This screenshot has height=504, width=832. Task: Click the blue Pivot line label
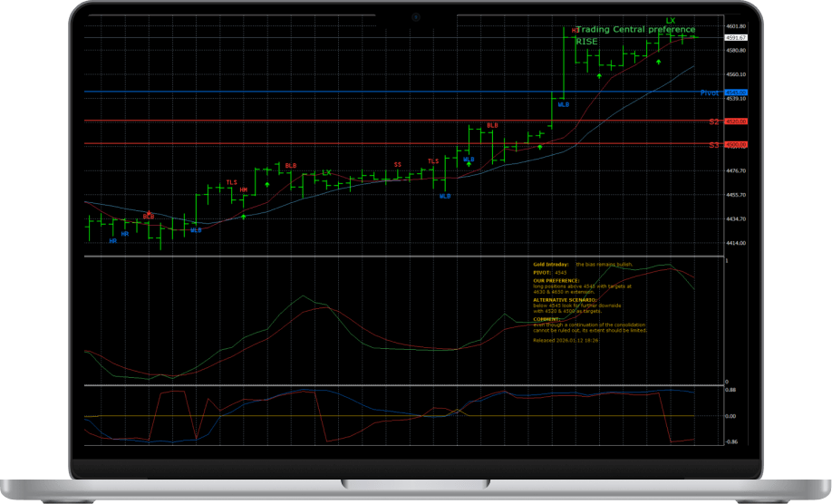point(709,92)
